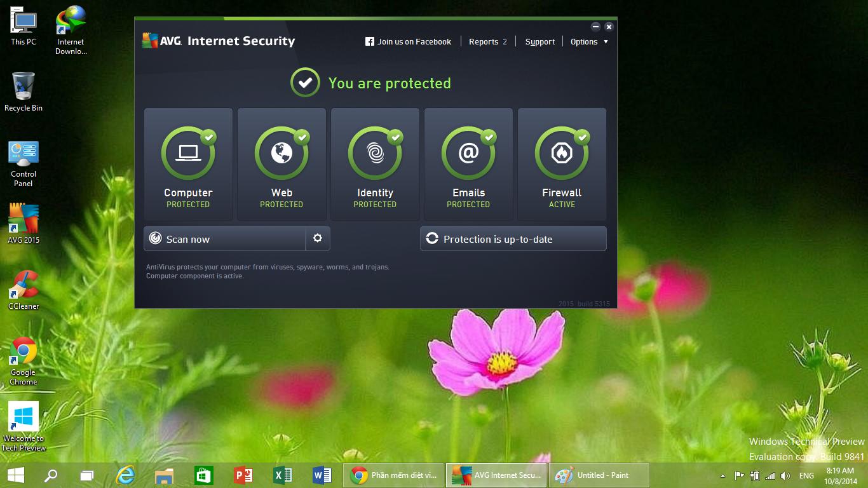Screen dimensions: 868x488
Task: Select Welcome to Tech Preview shortcut
Action: click(x=24, y=426)
